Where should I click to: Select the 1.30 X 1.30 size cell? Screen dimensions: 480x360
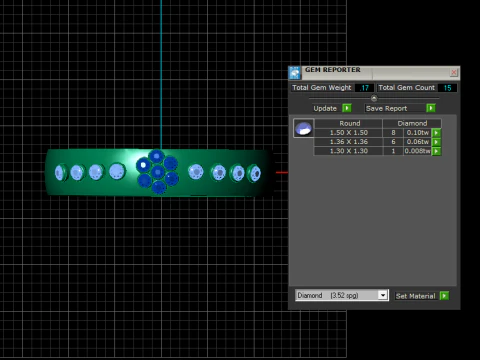(349, 151)
